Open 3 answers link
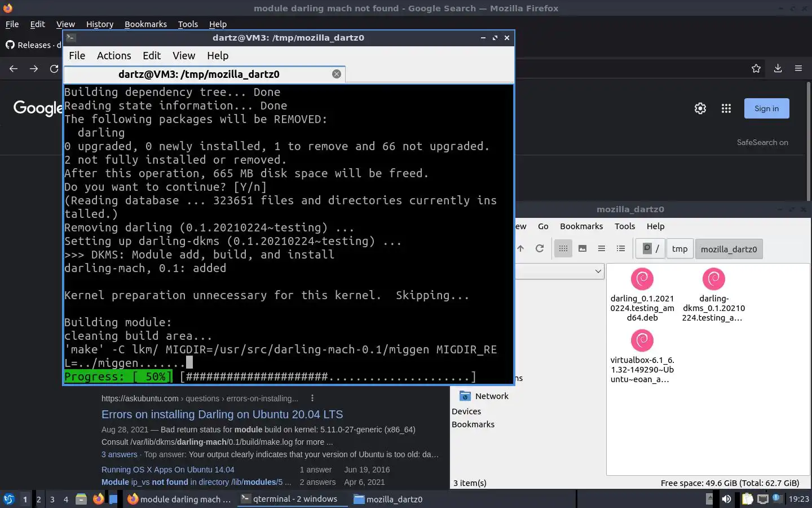Viewport: 812px width, 508px height. (x=120, y=454)
